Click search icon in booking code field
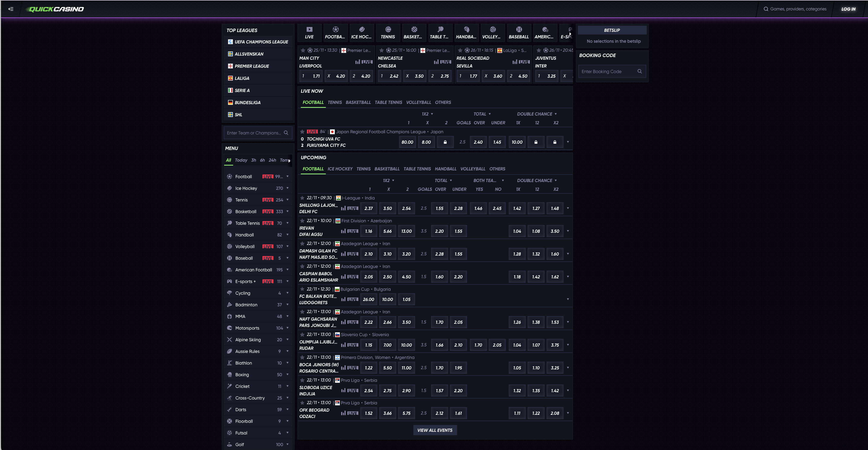 coord(639,71)
